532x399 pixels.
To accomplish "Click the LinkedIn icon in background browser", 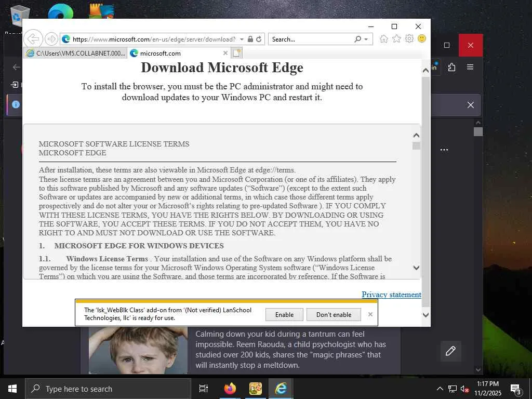I will (x=434, y=67).
